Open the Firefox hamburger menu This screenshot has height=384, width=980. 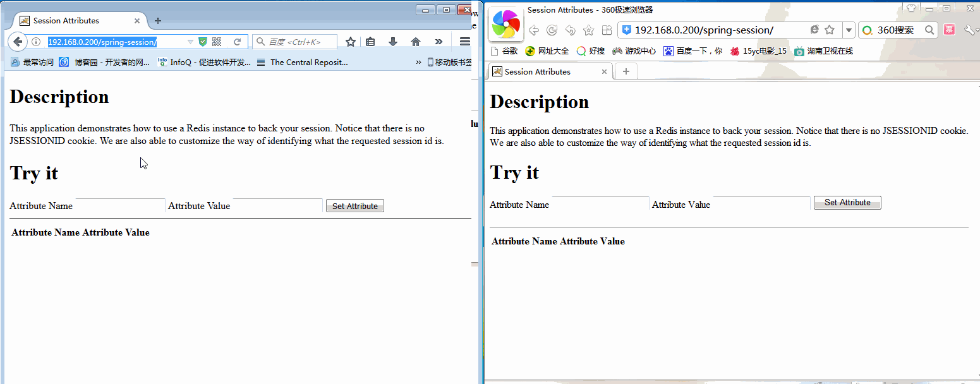465,42
